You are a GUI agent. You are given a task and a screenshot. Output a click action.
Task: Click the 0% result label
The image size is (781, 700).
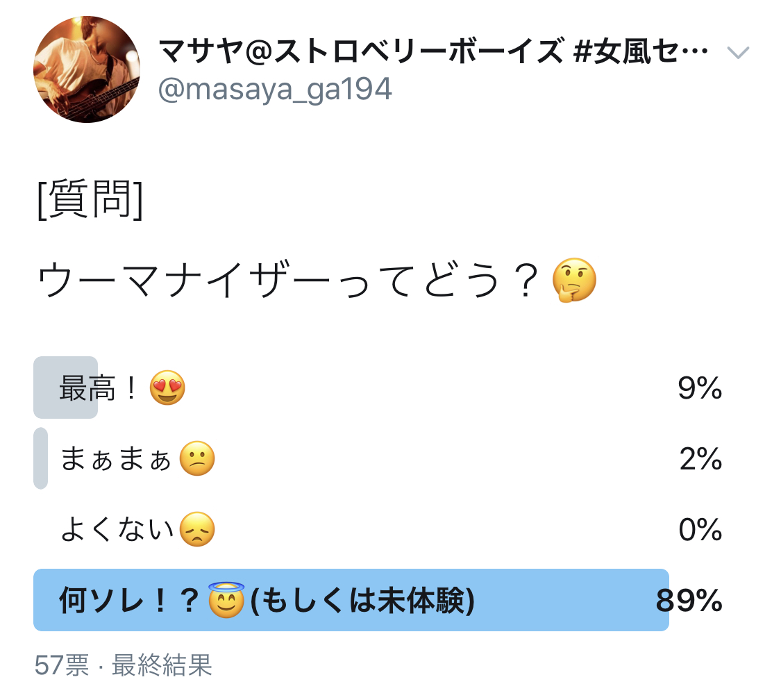click(x=700, y=530)
